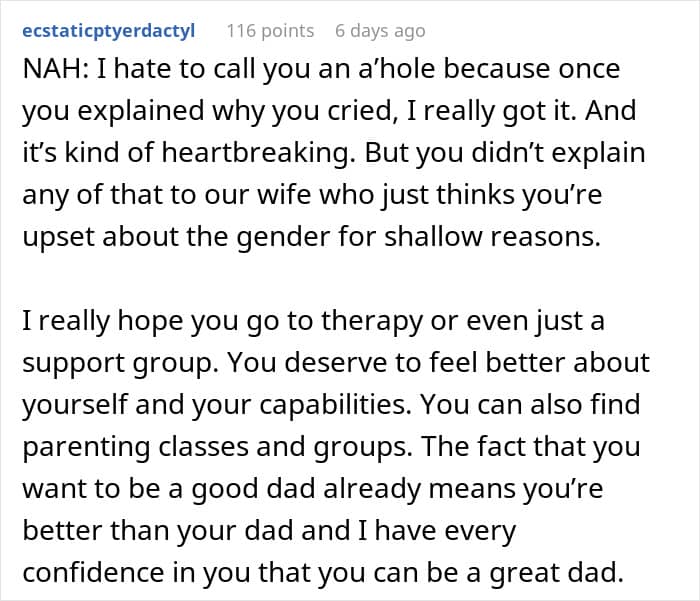
Task: Click the word therapy in second paragraph
Action: (x=371, y=321)
